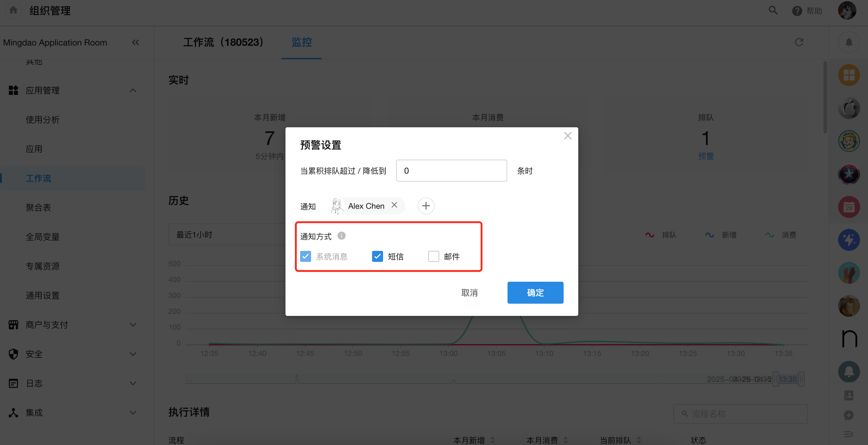Open the Vault Boy face app icon
Screen dimensions: 868x445
click(x=849, y=141)
